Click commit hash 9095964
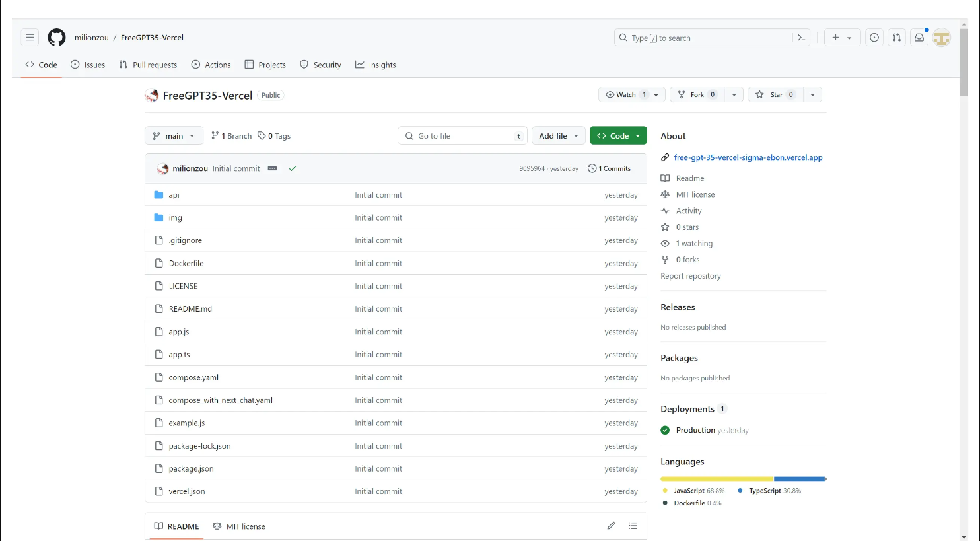This screenshot has width=980, height=541. [x=532, y=169]
